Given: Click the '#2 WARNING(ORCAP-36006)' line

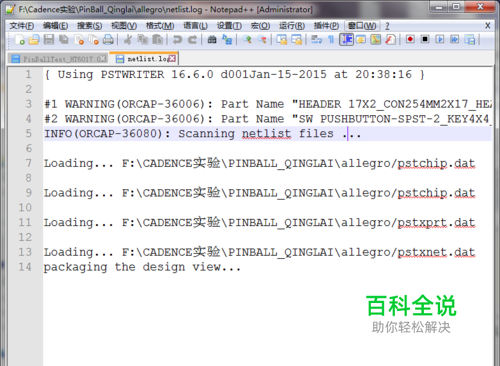Looking at the screenshot, I should coord(268,119).
